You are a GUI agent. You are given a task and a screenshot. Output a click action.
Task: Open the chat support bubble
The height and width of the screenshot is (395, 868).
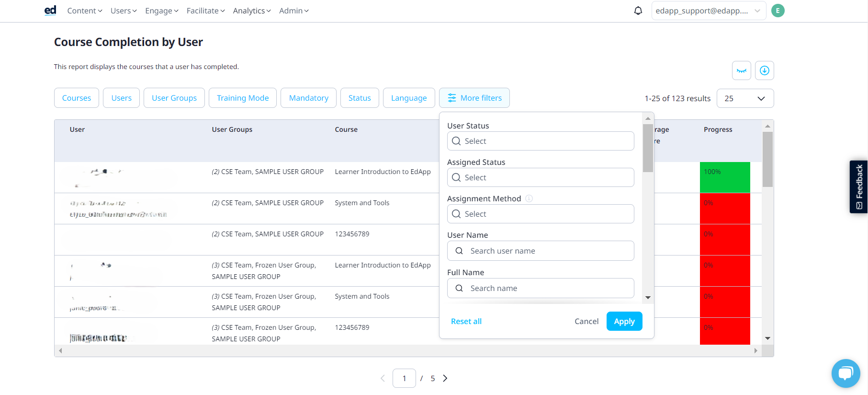[x=846, y=373]
